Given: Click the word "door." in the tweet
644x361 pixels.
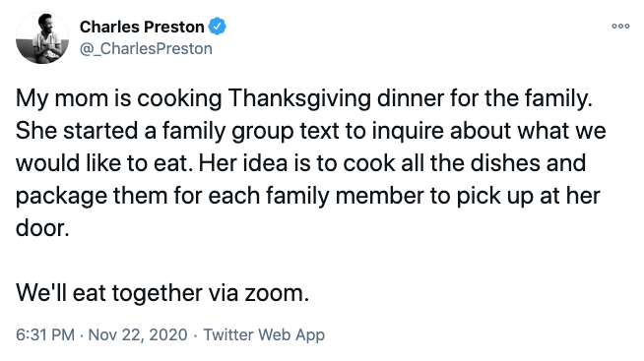Looking at the screenshot, I should click(42, 228).
